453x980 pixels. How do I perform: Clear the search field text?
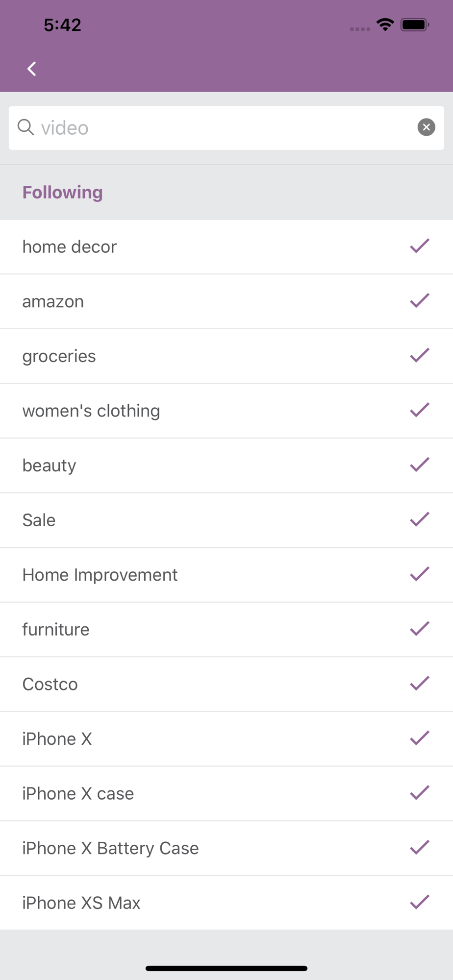pos(426,127)
